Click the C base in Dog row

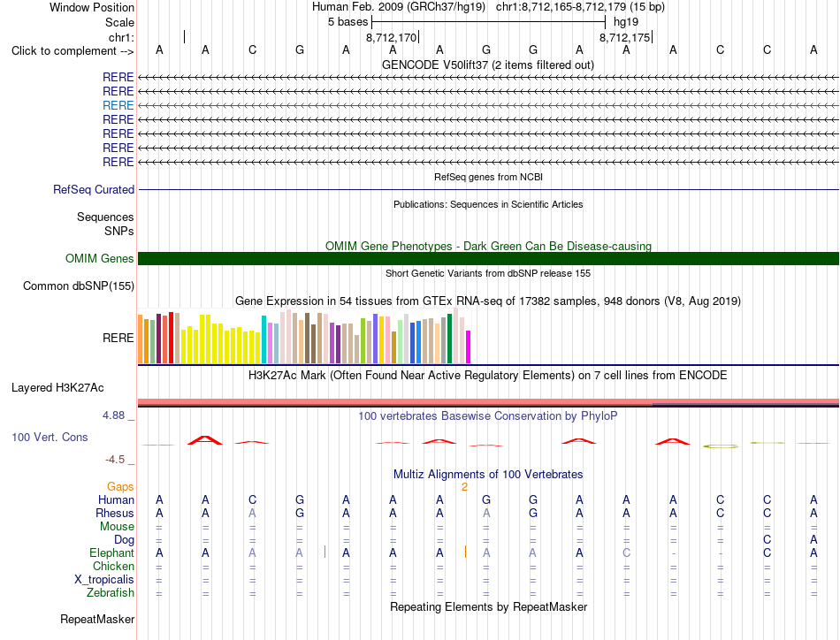click(x=767, y=539)
